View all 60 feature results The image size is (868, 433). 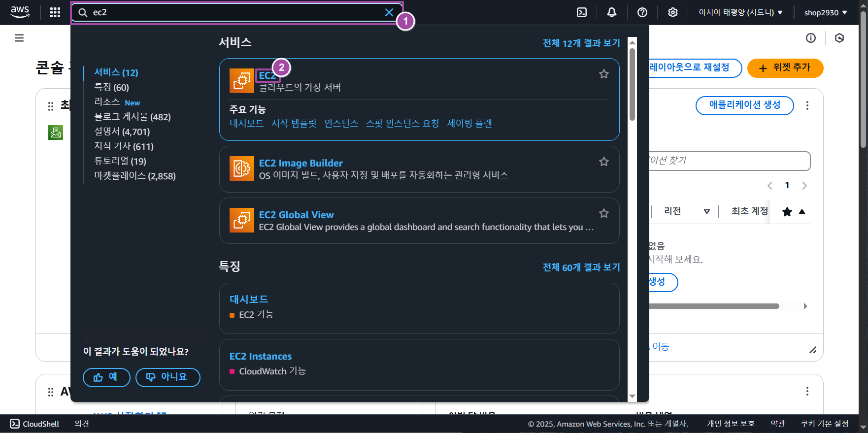pyautogui.click(x=581, y=267)
